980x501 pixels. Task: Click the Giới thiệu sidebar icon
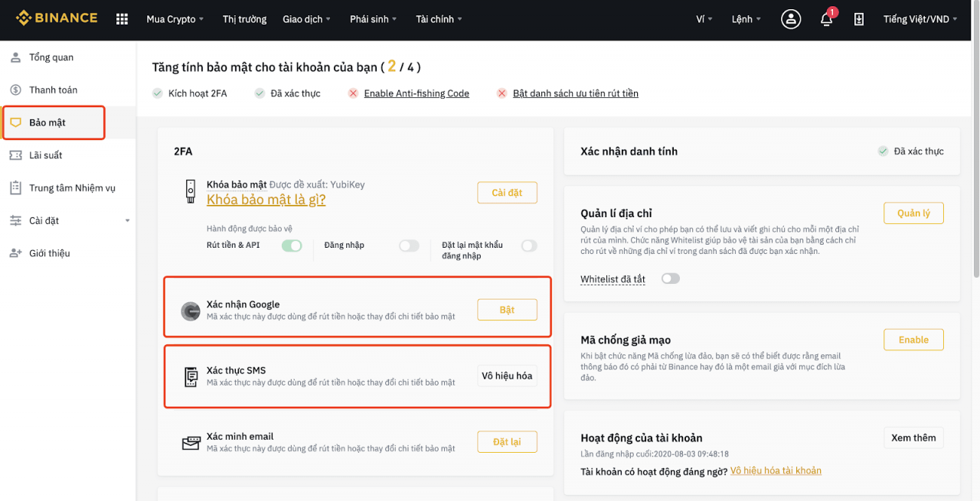(x=16, y=253)
